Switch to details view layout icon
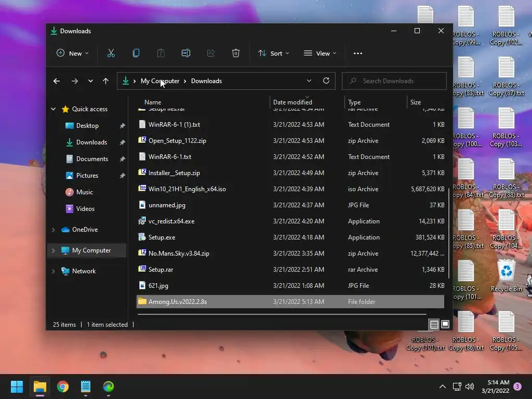Screen dimensions: 532x399 coord(434,324)
